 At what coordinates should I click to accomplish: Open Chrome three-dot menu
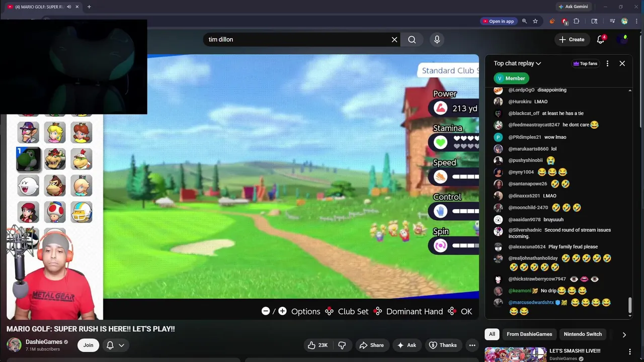[636, 21]
